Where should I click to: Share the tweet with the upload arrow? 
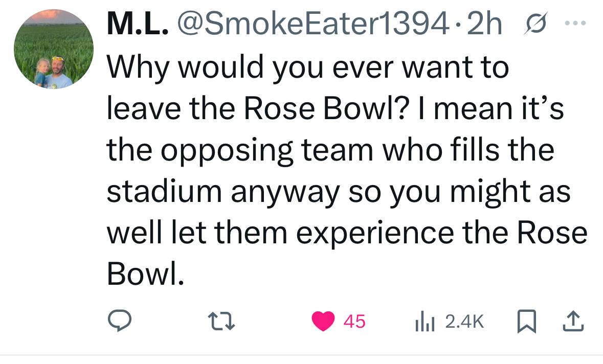(x=573, y=321)
